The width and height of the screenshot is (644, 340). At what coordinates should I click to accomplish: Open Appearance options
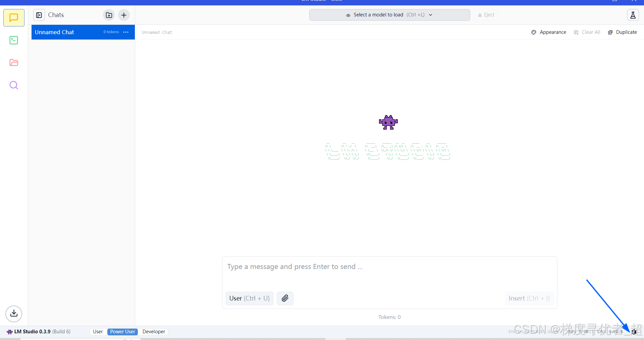click(x=549, y=32)
